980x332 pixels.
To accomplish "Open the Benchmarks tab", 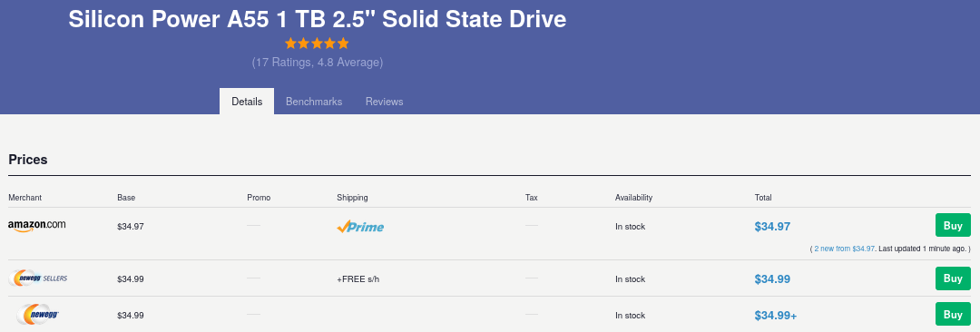I will 314,102.
